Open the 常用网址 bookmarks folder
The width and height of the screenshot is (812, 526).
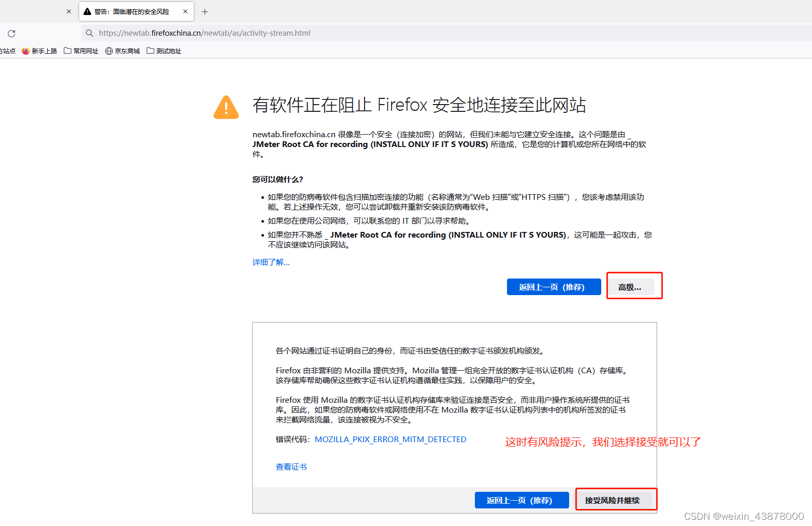81,51
